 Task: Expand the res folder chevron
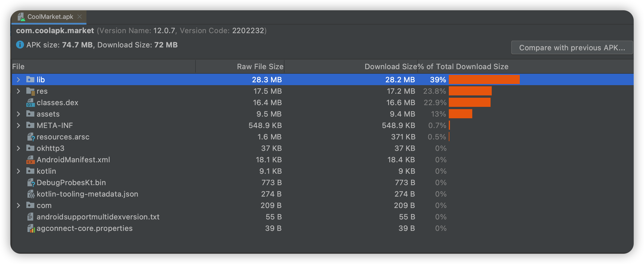(18, 91)
